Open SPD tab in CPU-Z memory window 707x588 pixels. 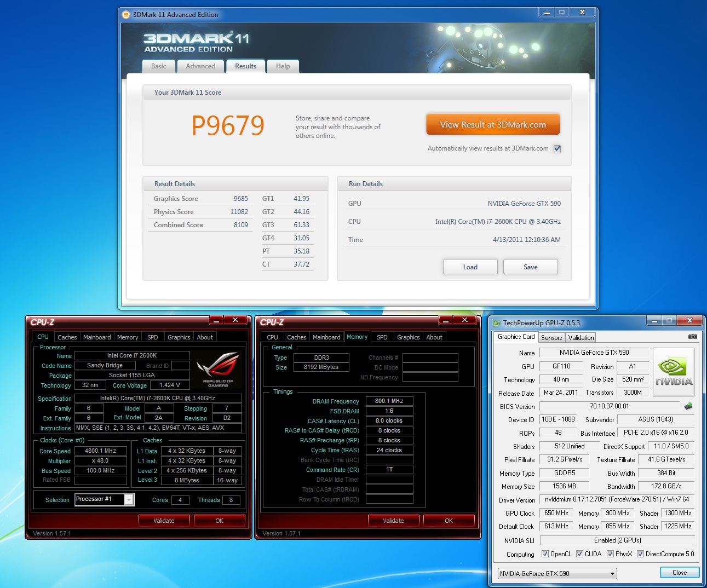tap(382, 337)
